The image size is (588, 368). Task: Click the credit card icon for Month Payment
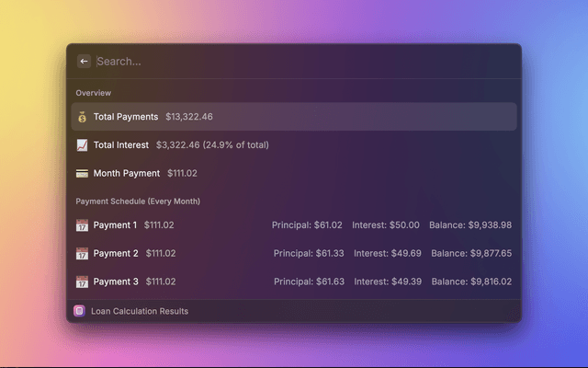coord(82,173)
